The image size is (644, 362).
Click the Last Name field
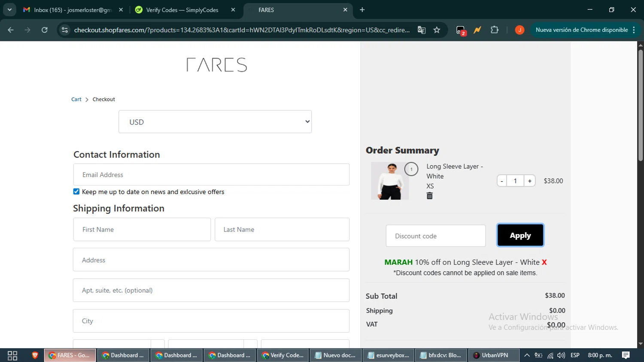coord(282,229)
